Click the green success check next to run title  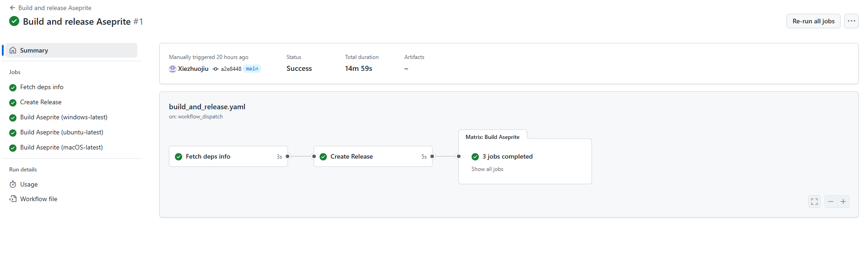(14, 21)
